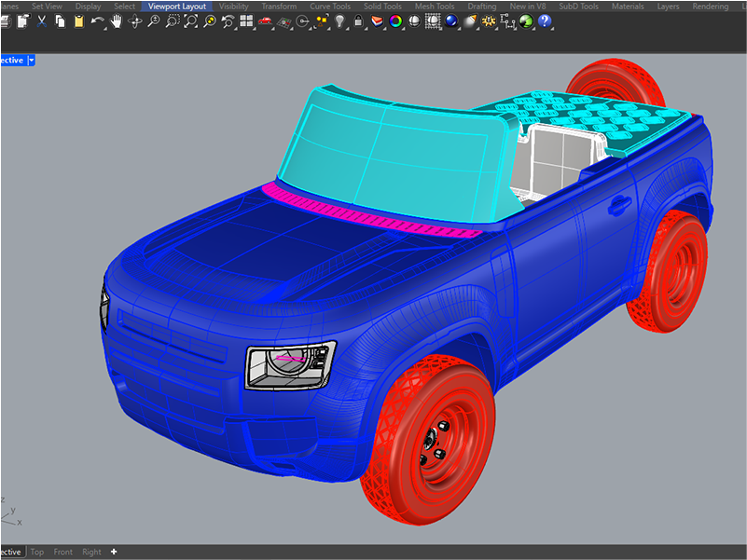Toggle the light bulb visibility icon
Image resolution: width=747 pixels, height=560 pixels.
click(340, 20)
